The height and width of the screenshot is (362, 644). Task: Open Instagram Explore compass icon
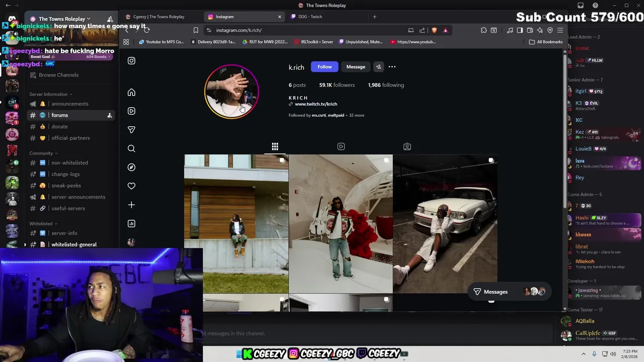tap(131, 167)
